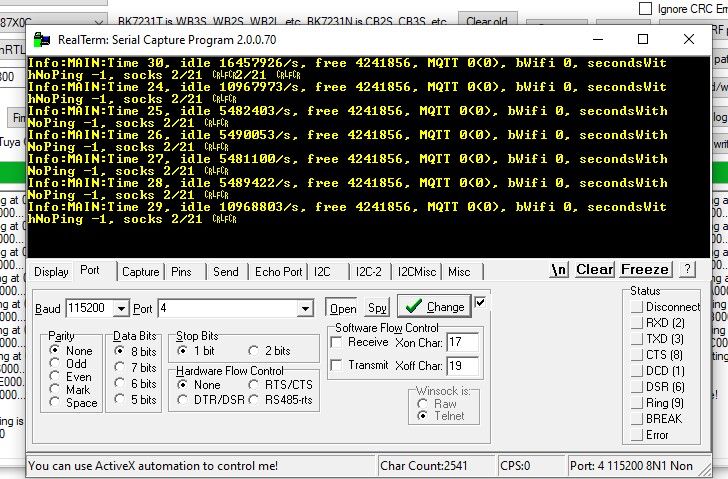Screen dimensions: 728x479
Task: Switch to the Misc tab
Action: [x=459, y=272]
